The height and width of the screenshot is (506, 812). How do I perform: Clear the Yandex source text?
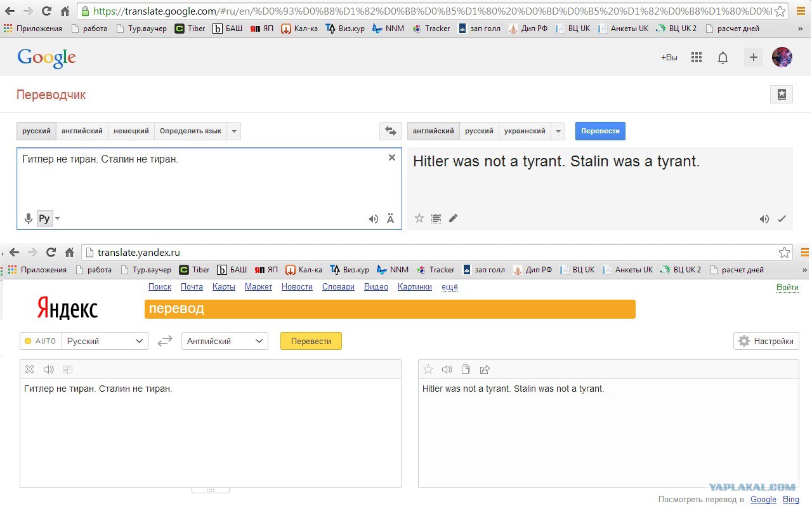click(29, 370)
